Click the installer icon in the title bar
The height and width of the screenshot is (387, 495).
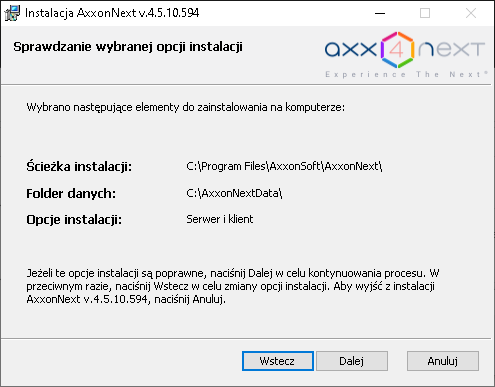pos(12,13)
